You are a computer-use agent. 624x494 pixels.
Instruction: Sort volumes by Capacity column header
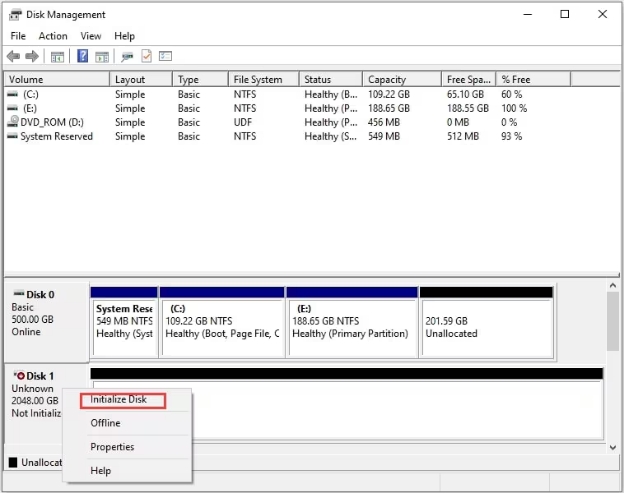(387, 80)
